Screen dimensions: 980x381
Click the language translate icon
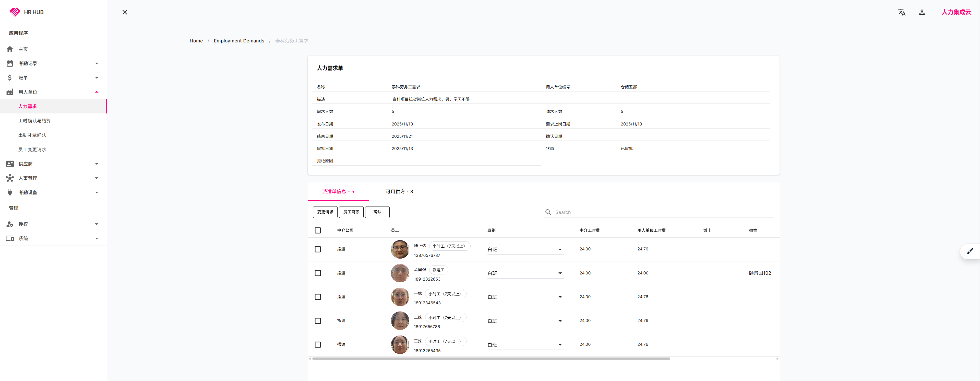[x=901, y=12]
